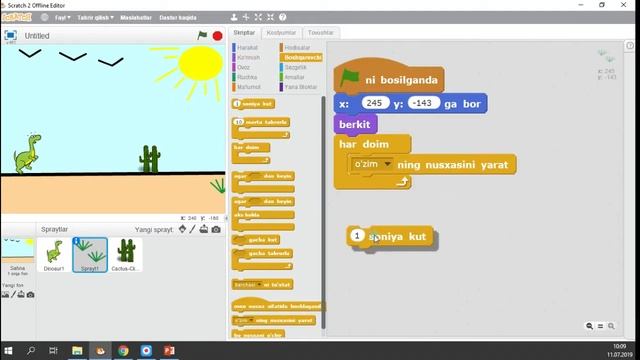The image size is (640, 360).
Task: Upload sprite from file icon
Action: [204, 229]
